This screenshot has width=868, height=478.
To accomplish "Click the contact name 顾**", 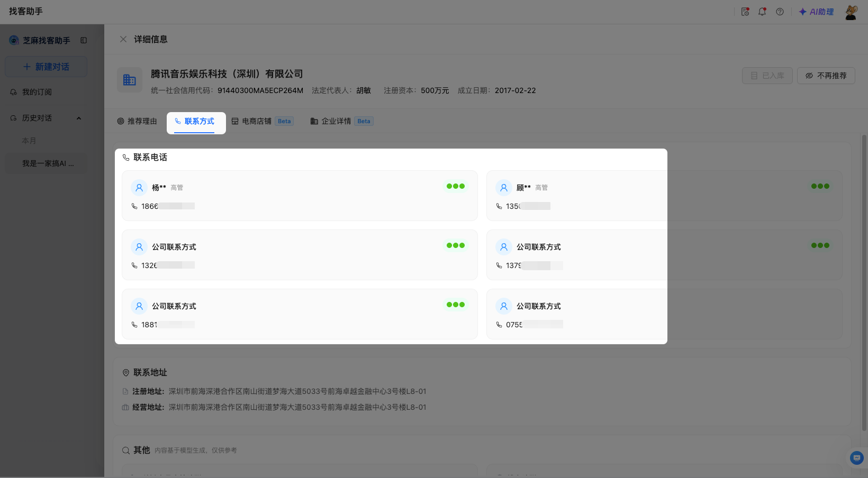I will [x=523, y=188].
